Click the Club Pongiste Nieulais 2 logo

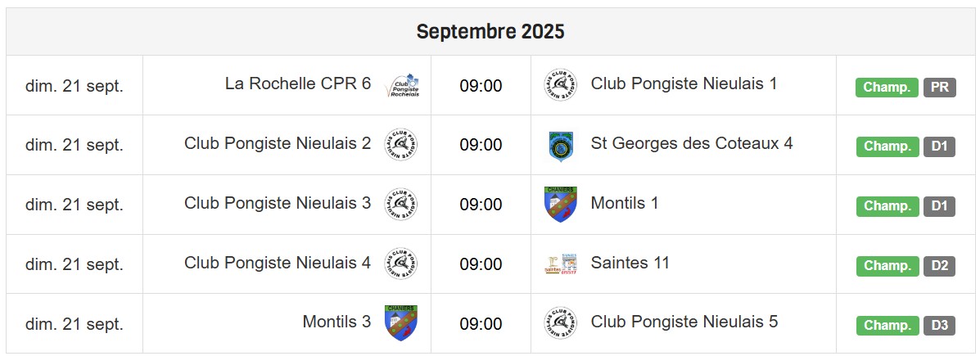401,144
